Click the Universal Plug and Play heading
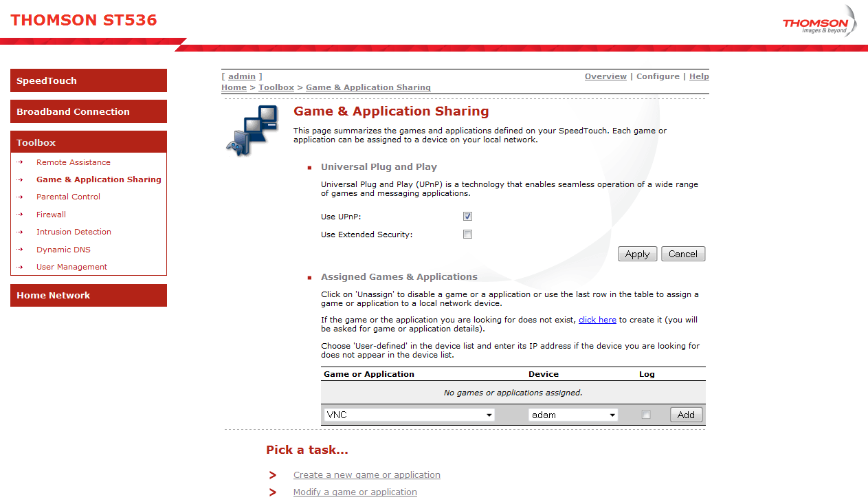This screenshot has width=868, height=502. (x=379, y=166)
